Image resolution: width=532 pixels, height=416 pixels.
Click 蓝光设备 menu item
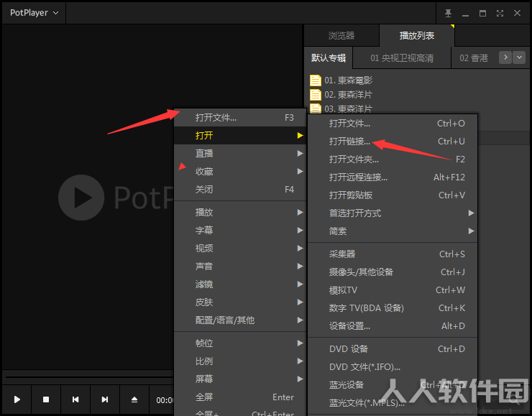click(x=393, y=385)
